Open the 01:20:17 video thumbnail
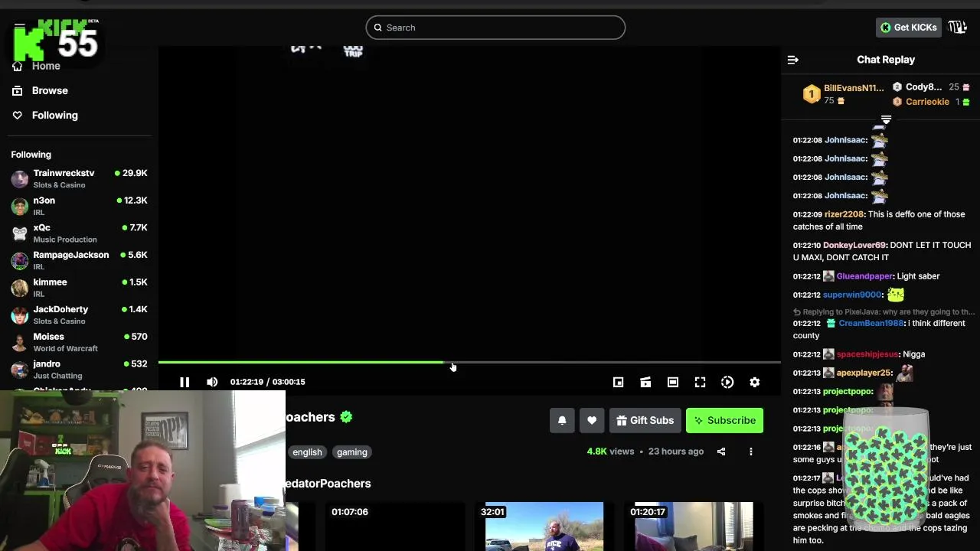980x551 pixels. (693, 527)
